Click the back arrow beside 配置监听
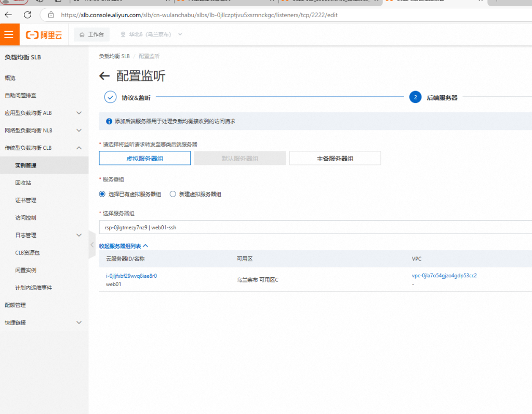Image resolution: width=532 pixels, height=414 pixels. pos(104,76)
